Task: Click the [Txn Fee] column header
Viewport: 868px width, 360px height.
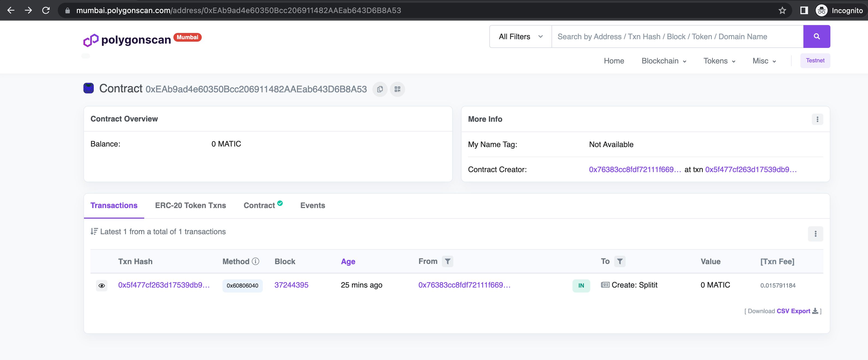Action: point(777,261)
